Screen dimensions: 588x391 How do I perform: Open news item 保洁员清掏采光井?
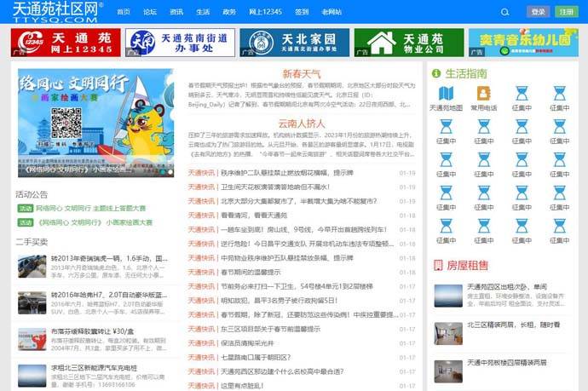tap(247, 343)
